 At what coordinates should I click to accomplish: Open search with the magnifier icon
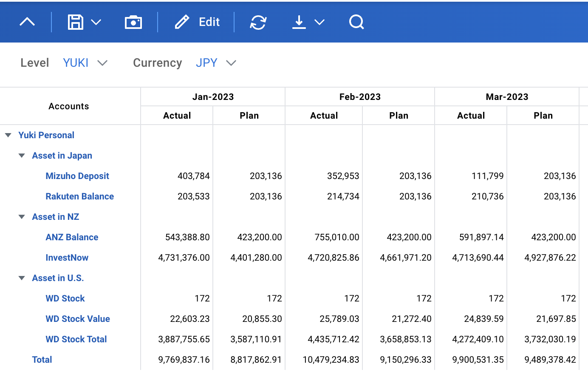(356, 22)
